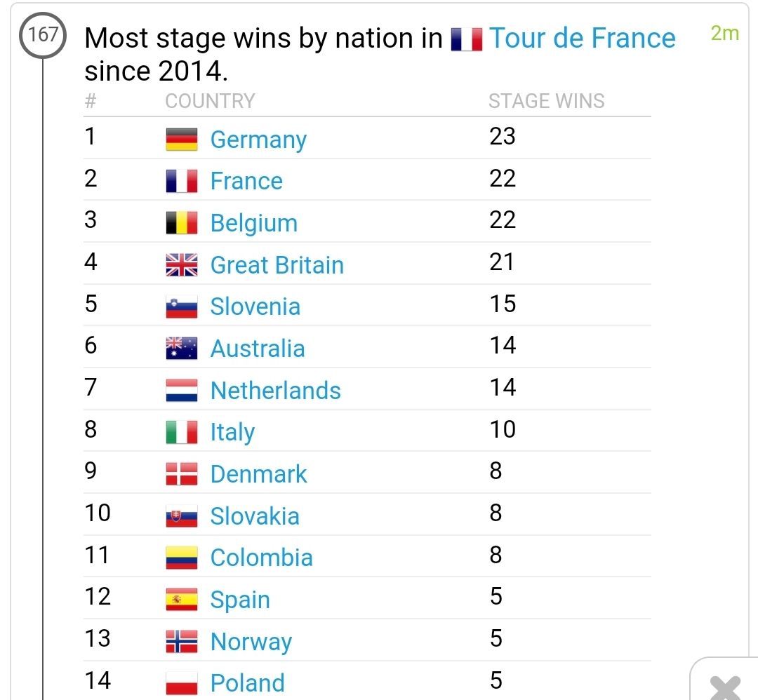Click the Colombia flag icon
The image size is (758, 700).
(182, 558)
